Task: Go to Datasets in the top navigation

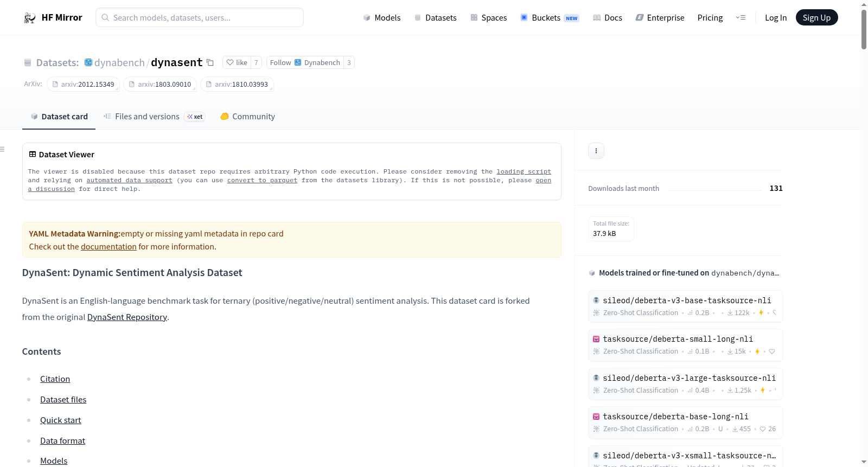Action: tap(435, 17)
